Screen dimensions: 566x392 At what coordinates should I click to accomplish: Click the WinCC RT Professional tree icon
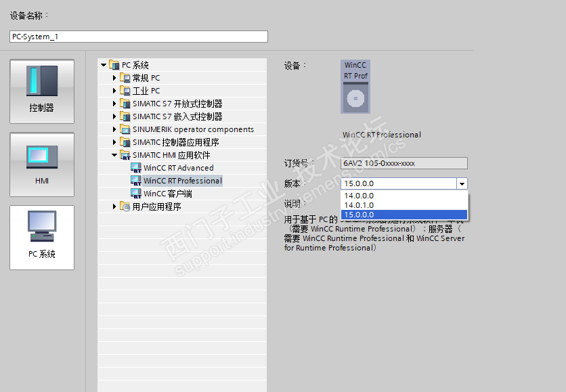click(135, 181)
